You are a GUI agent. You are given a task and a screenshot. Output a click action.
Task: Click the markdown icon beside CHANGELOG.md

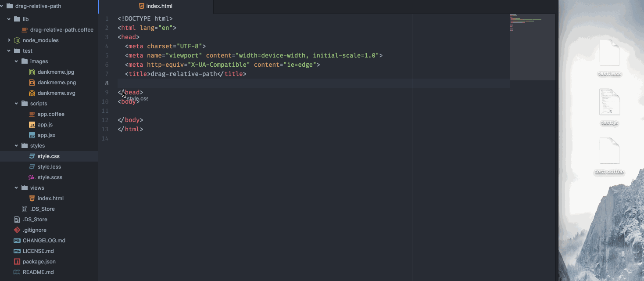(x=17, y=241)
